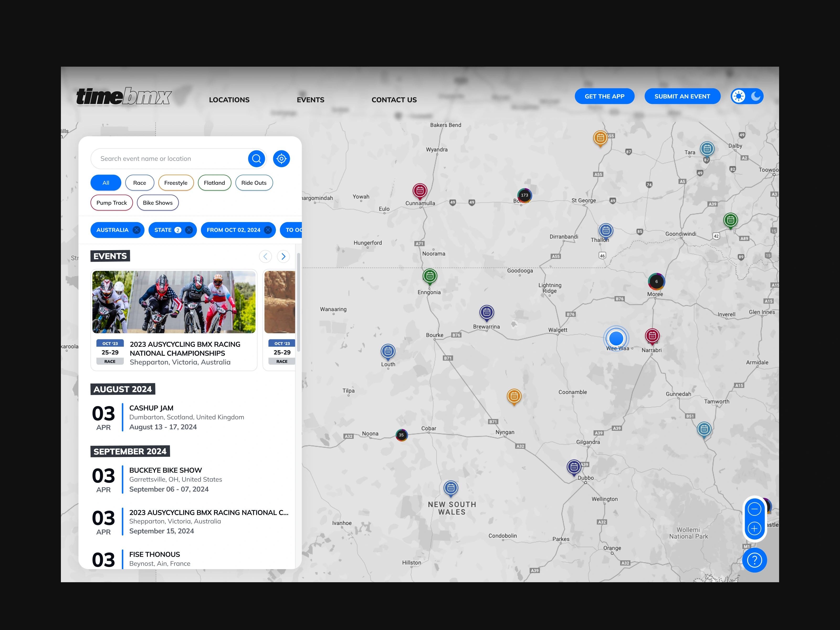Remove the Australia filter chip
Screen dimensions: 840x630
click(137, 230)
